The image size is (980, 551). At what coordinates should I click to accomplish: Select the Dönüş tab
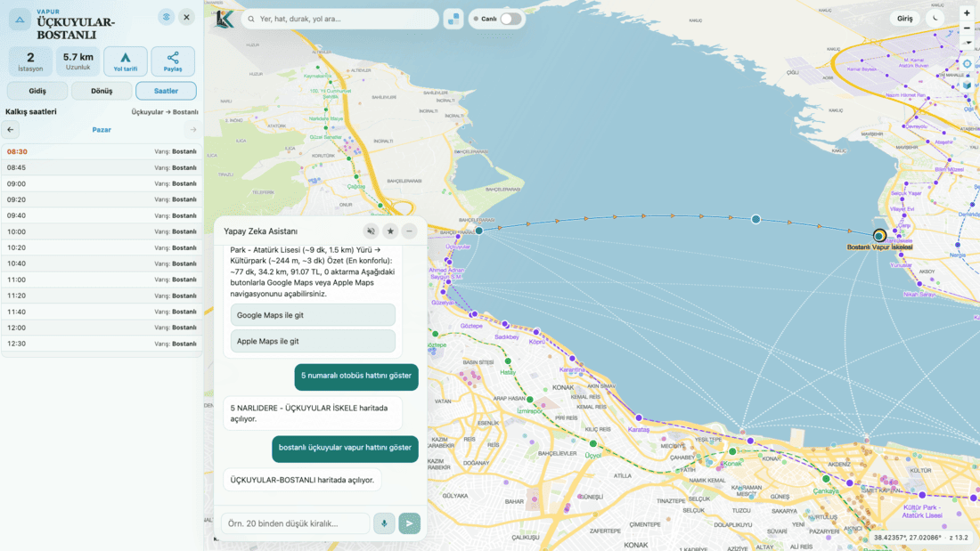(x=102, y=91)
